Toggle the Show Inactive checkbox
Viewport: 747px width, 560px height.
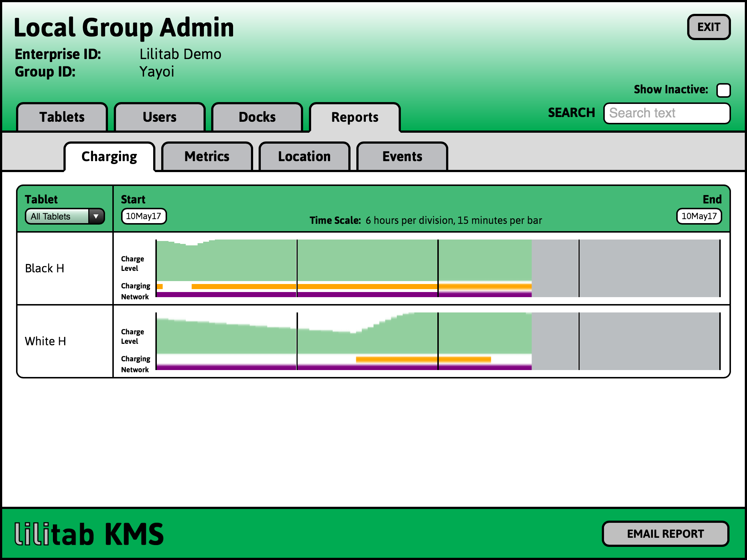[x=723, y=90]
